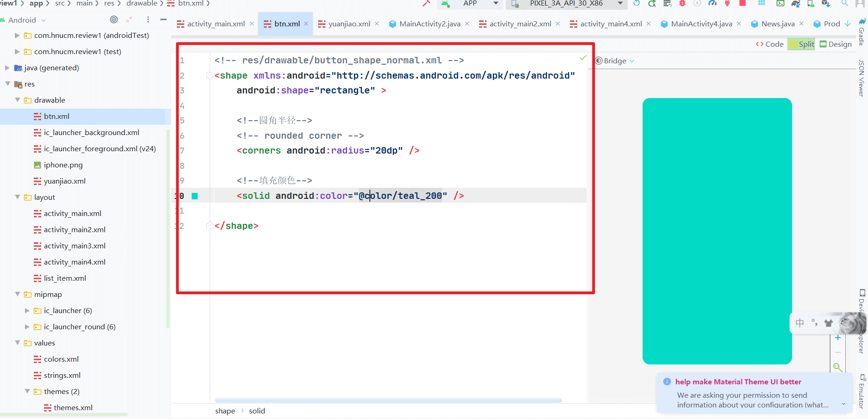Open the MainActivity2.java tab

tap(429, 24)
